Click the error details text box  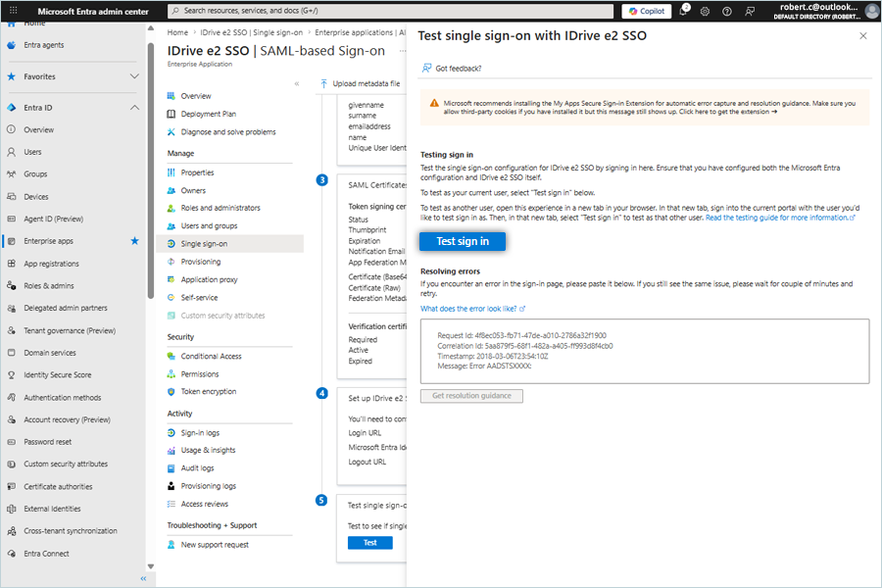(645, 351)
